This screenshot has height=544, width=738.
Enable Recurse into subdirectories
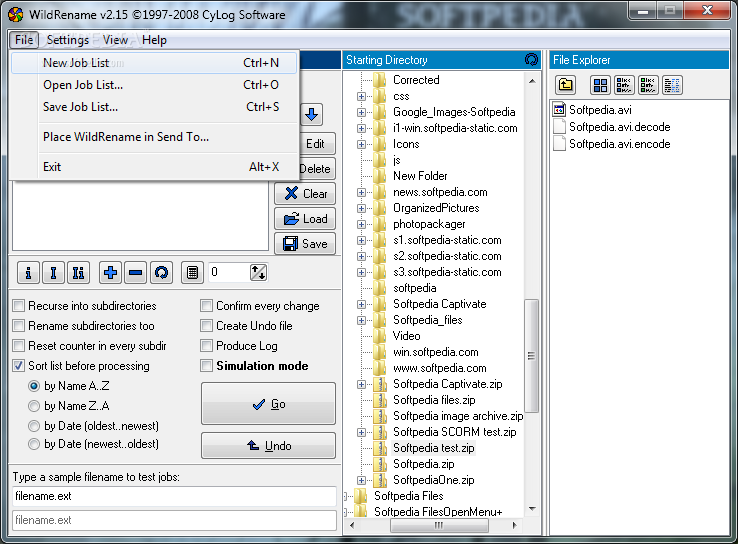point(19,306)
